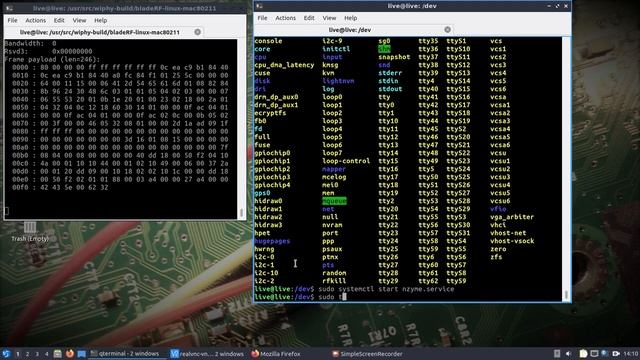Switch to virtual desktop 2
Viewport: 640px width, 360px height.
27,354
